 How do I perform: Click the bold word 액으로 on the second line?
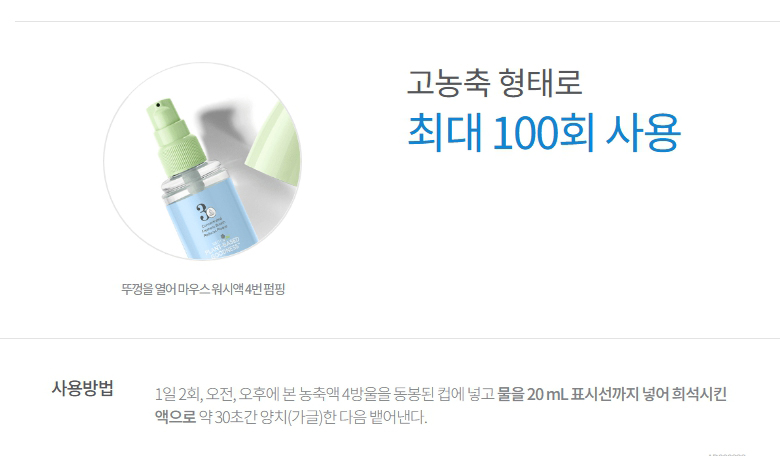click(x=176, y=416)
